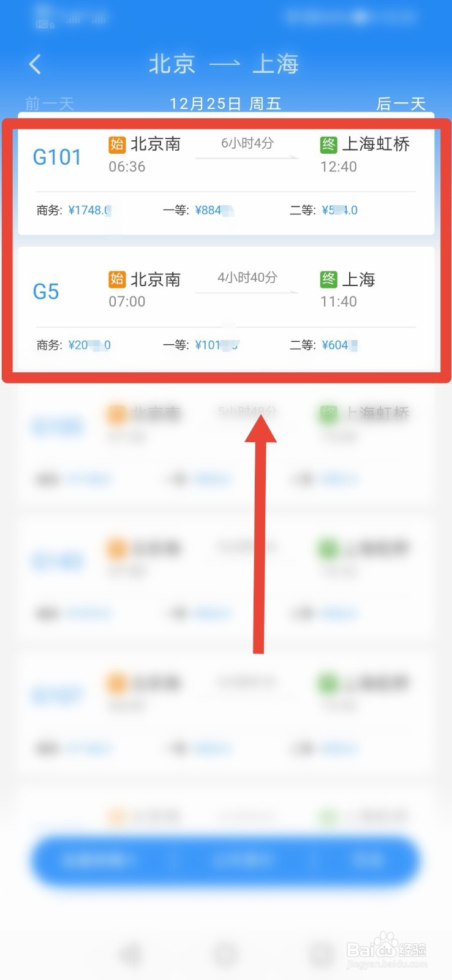Tap orange 始 icon on G5 row
452x980 pixels.
117,279
